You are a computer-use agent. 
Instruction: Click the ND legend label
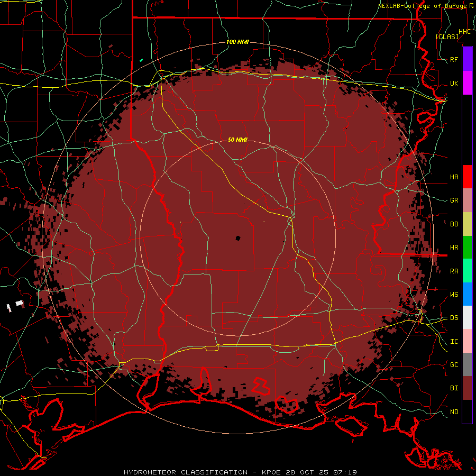pos(454,411)
